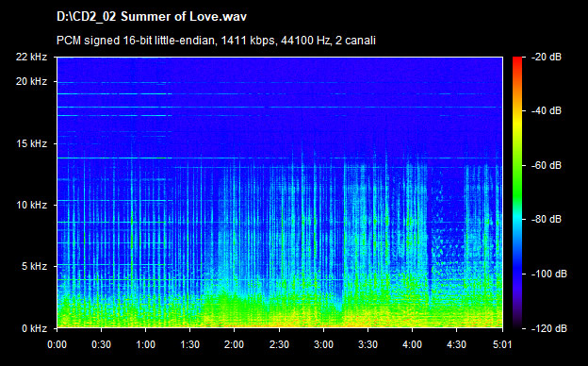Click the '0:00' time axis label
Viewport: 588px width, 366px height.
coord(57,344)
